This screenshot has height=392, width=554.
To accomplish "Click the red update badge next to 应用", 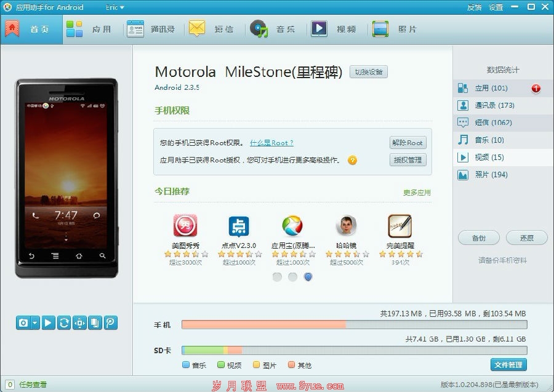I will click(536, 88).
